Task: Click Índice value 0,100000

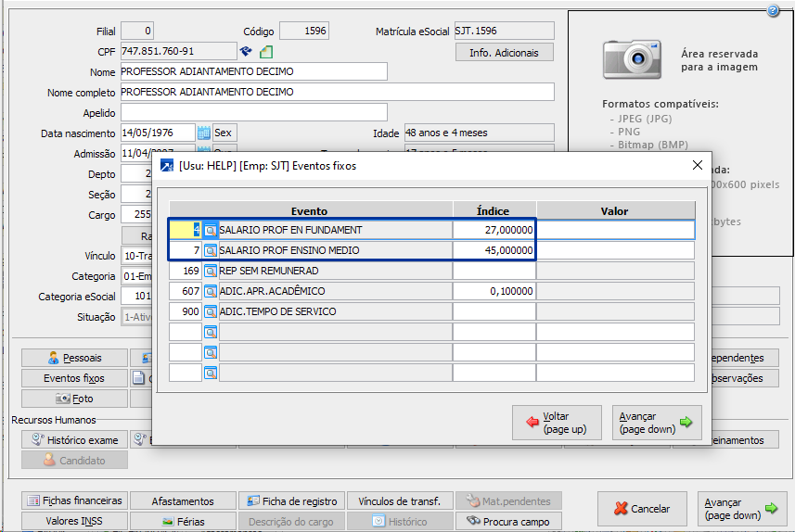Action: (x=494, y=291)
